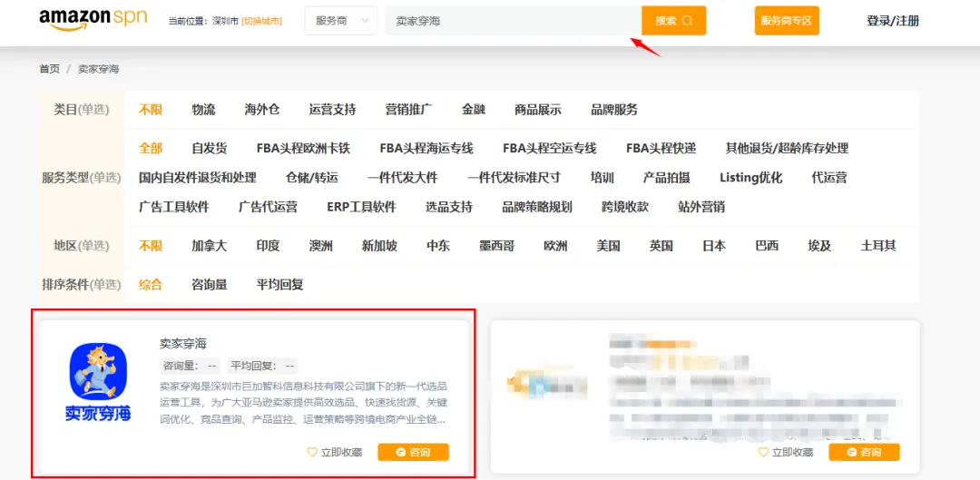
Task: Filter region by 印度
Action: click(268, 246)
